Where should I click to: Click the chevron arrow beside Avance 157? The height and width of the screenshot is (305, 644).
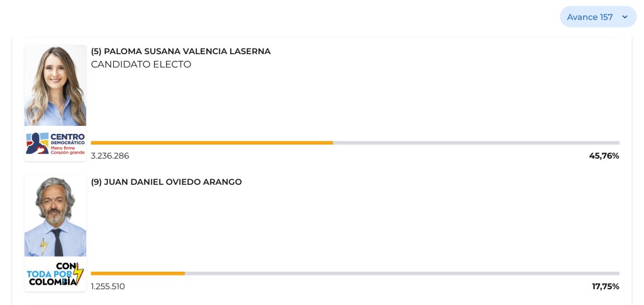point(625,17)
